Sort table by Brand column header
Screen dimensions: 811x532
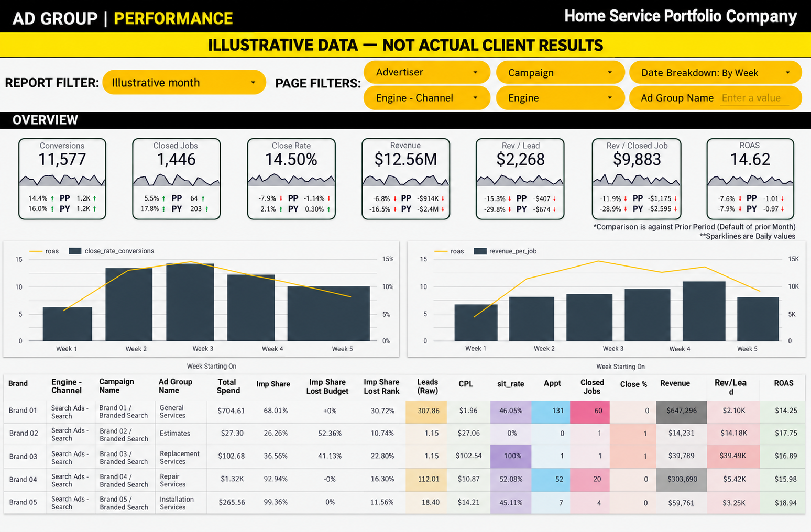[x=18, y=383]
